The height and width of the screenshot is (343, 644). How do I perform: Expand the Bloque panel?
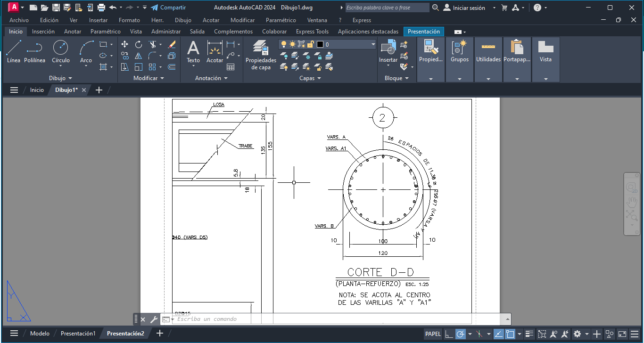[x=396, y=78]
